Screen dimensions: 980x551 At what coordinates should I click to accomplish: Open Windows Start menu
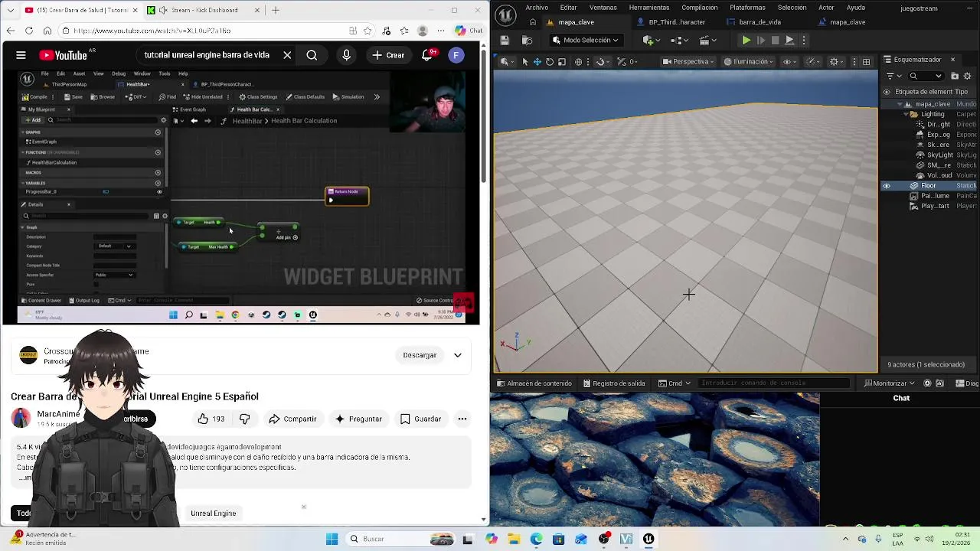[332, 540]
